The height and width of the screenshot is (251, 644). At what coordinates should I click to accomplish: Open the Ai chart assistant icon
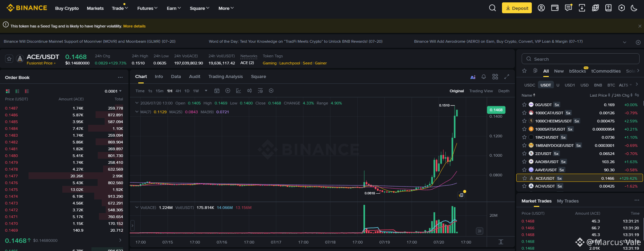(473, 77)
